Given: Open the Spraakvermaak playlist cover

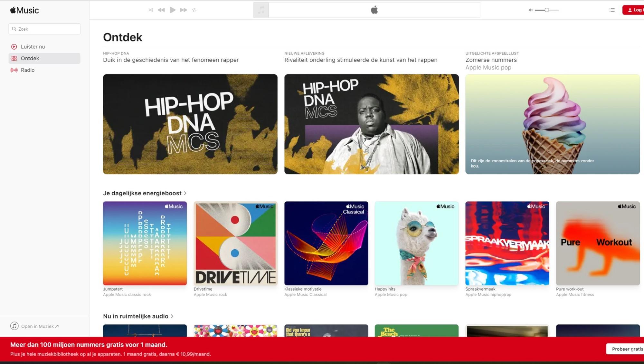Looking at the screenshot, I should pyautogui.click(x=507, y=243).
